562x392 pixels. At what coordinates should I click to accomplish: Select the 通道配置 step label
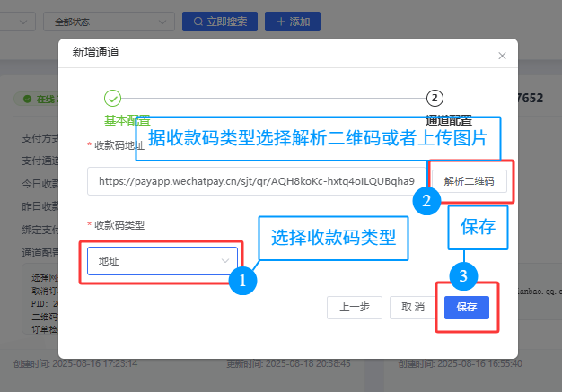point(449,120)
